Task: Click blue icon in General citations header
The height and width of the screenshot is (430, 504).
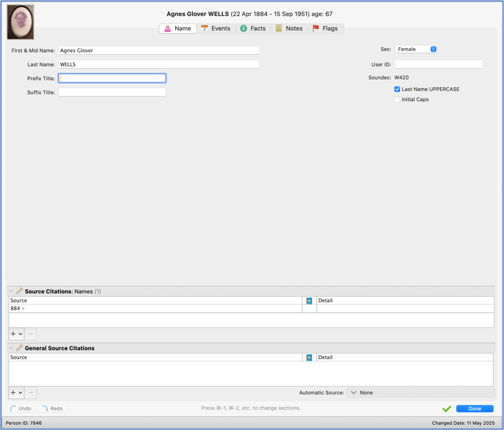Action: coord(309,358)
